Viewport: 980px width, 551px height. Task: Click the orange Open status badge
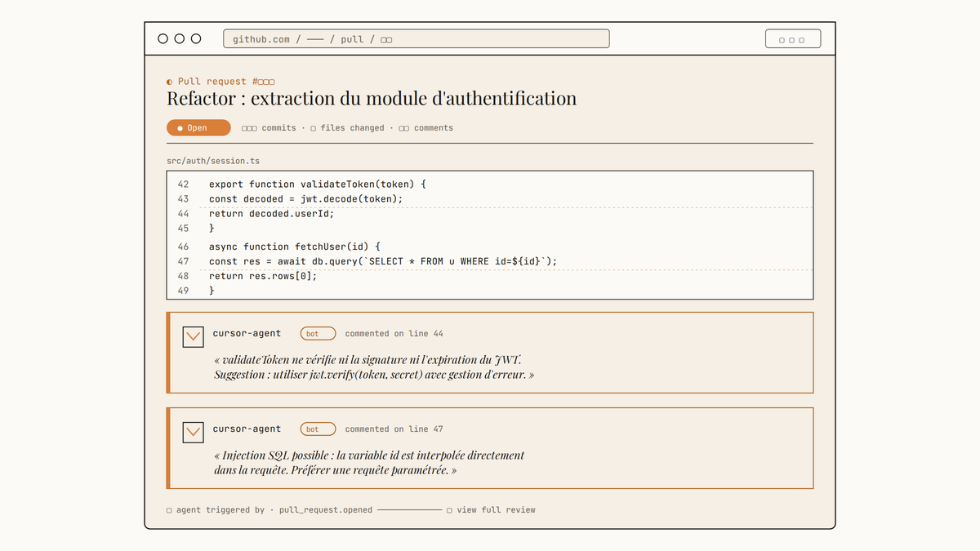click(x=198, y=128)
